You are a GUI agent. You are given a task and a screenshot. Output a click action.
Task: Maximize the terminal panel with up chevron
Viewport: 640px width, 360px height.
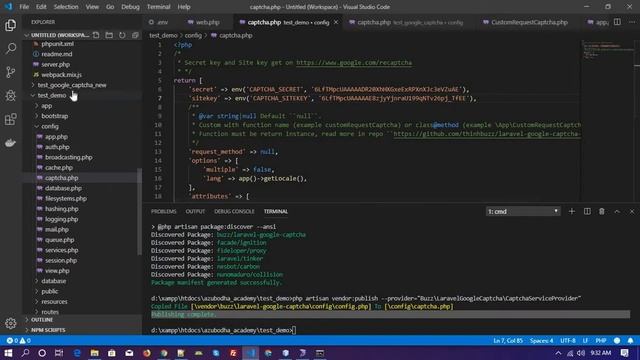(x=617, y=211)
